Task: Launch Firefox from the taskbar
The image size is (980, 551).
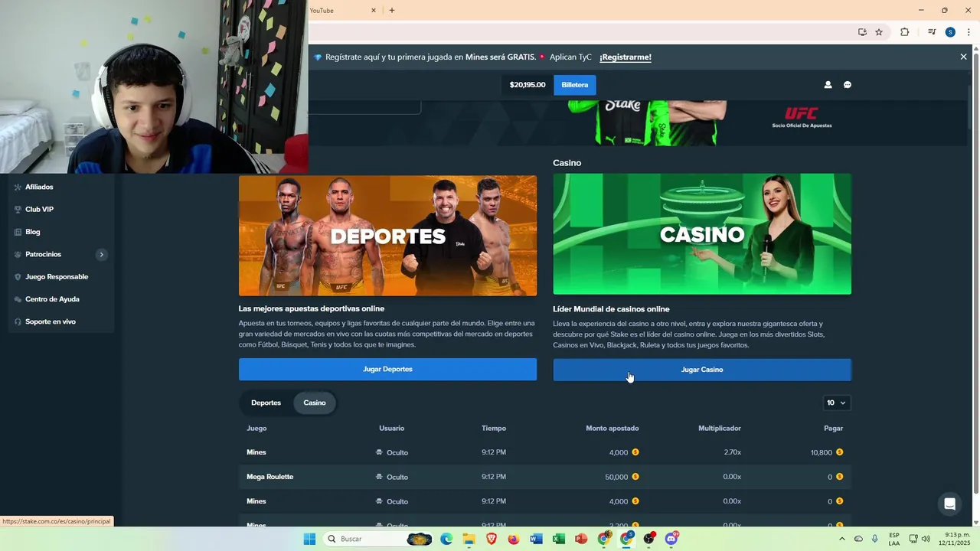Action: click(x=513, y=539)
